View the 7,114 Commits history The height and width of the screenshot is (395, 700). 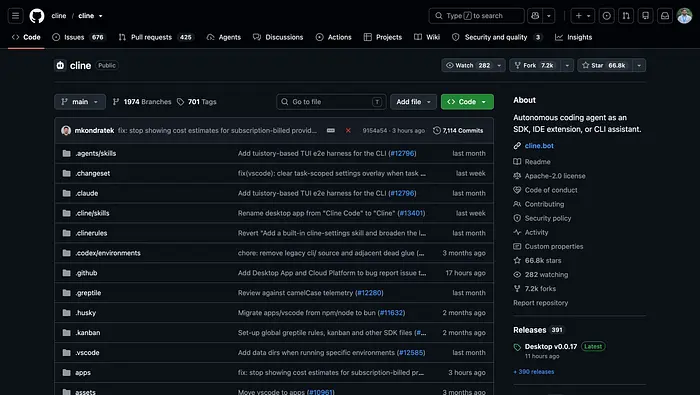pos(458,130)
